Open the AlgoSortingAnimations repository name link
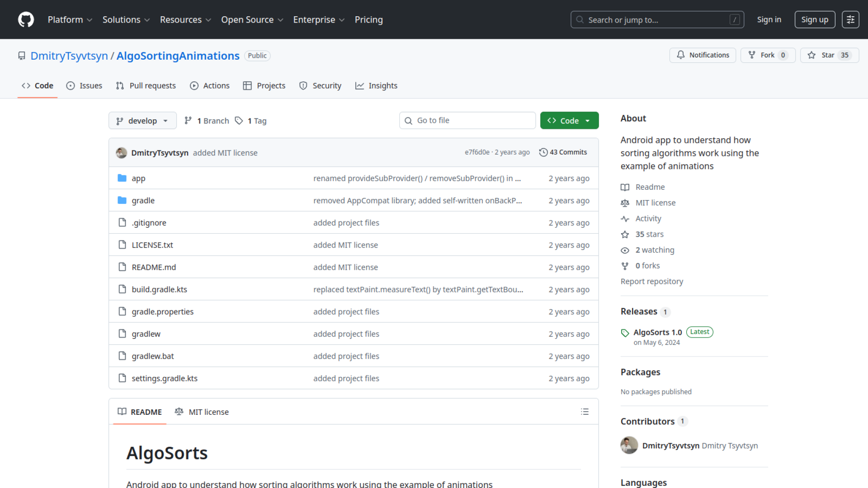 coord(178,56)
